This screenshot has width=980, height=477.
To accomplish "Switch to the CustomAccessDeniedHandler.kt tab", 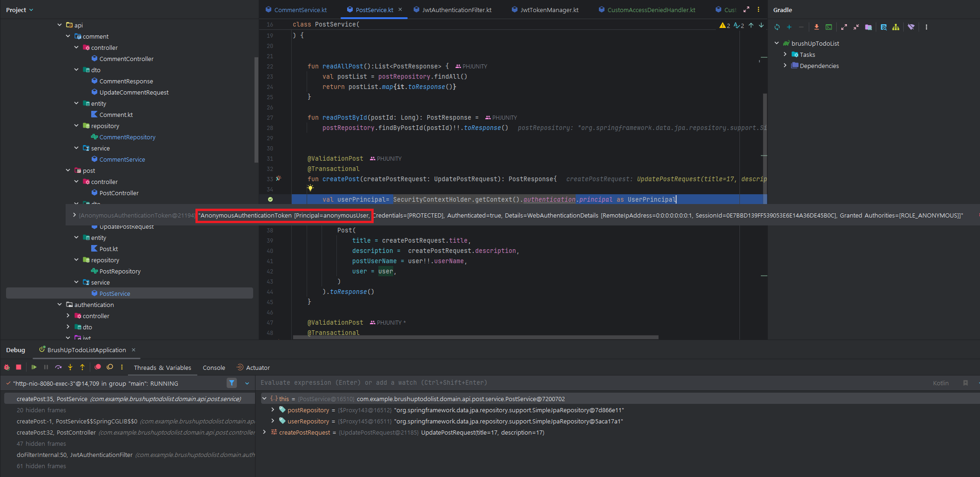I will point(647,10).
